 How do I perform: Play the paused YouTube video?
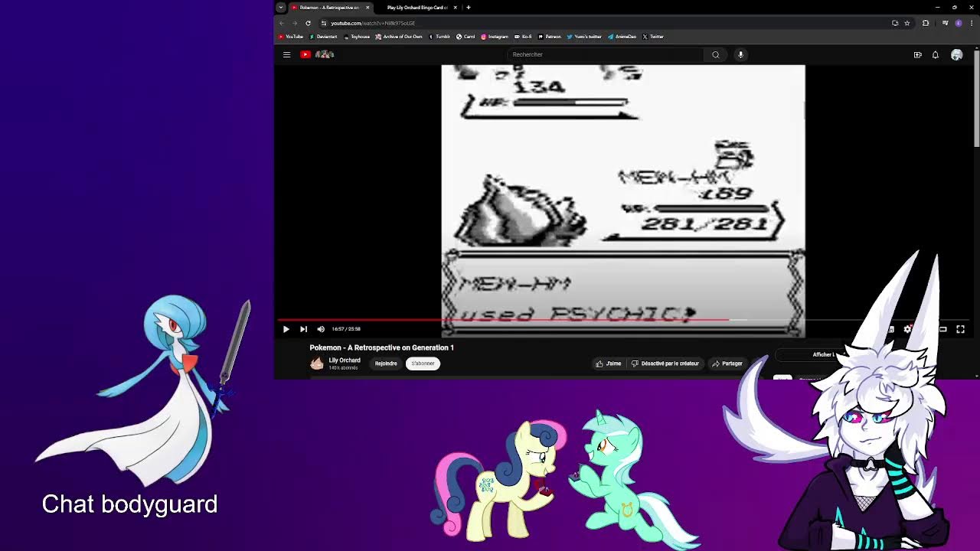286,329
